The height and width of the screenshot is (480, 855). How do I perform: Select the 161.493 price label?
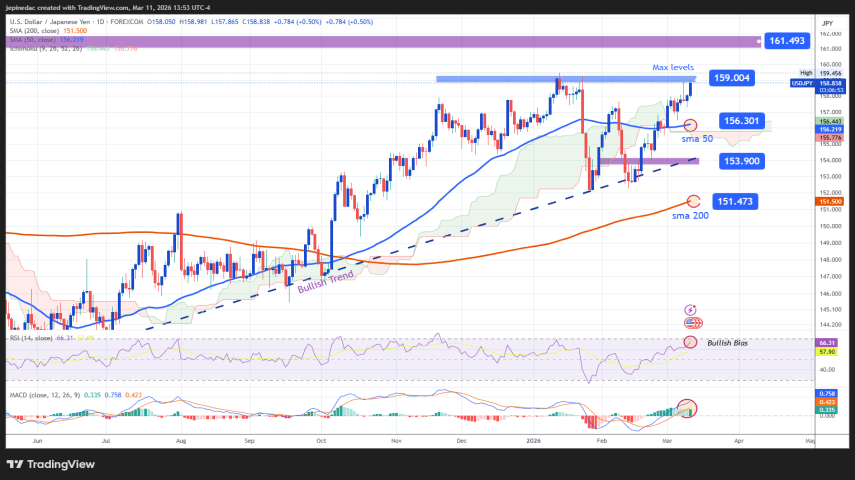pyautogui.click(x=785, y=41)
